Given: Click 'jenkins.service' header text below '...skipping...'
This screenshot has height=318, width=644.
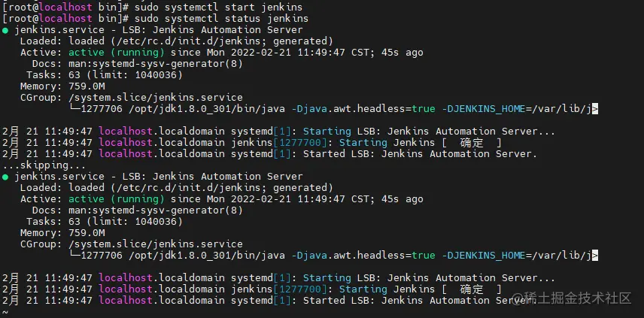Looking at the screenshot, I should pyautogui.click(x=59, y=177).
